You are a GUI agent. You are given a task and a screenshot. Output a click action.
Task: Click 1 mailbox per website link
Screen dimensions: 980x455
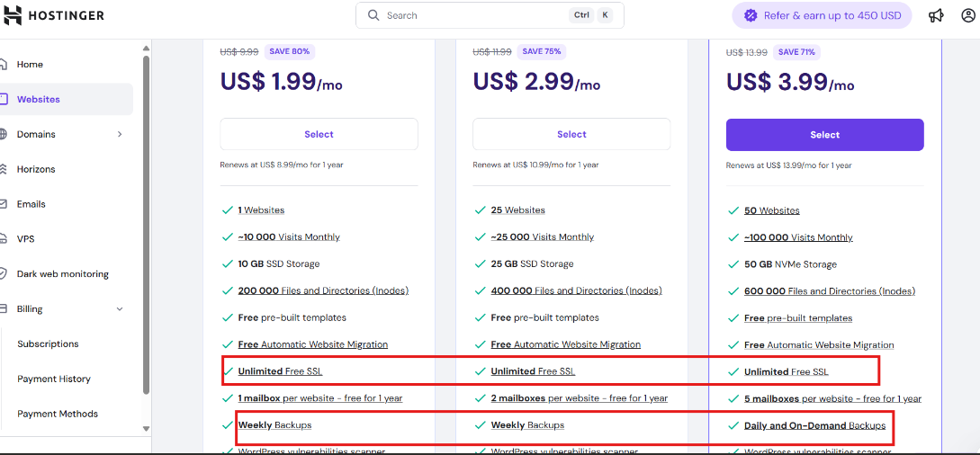click(x=320, y=398)
